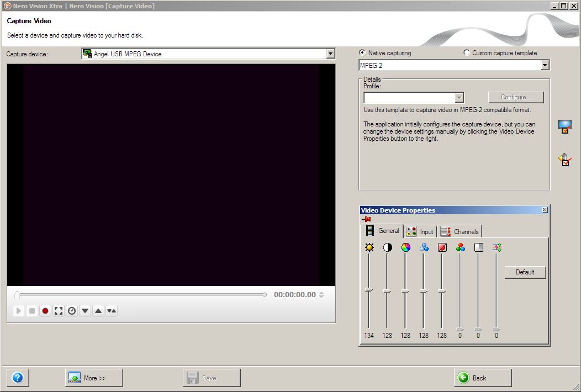
Task: Open audio device properties via the speaker icon
Action: [x=564, y=160]
